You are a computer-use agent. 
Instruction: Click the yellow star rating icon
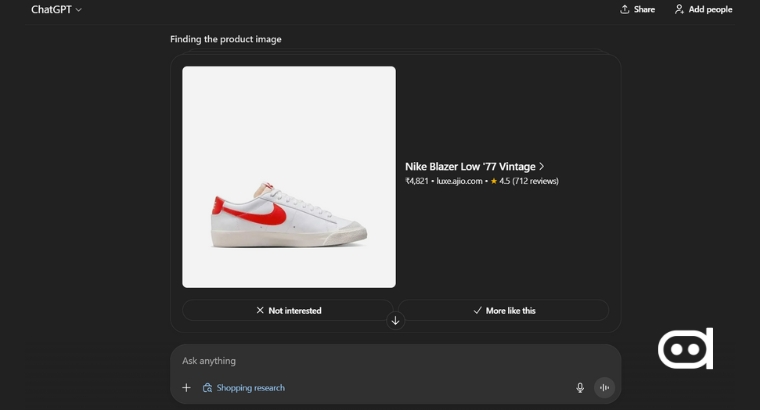494,182
